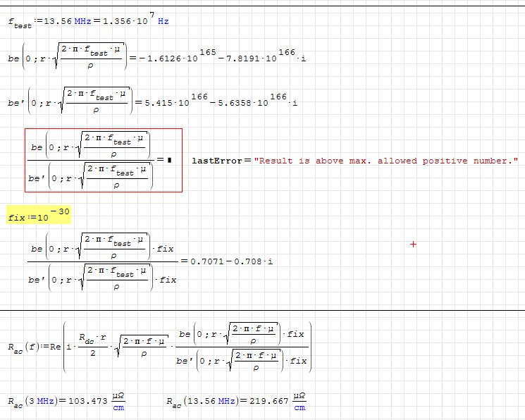Click the red error message string text
Screen dimensions: 525x420
coord(386,161)
